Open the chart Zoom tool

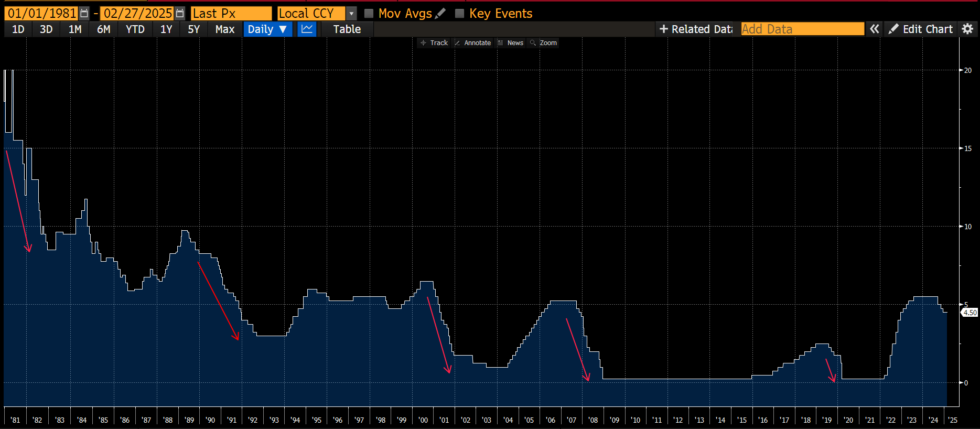[x=544, y=43]
